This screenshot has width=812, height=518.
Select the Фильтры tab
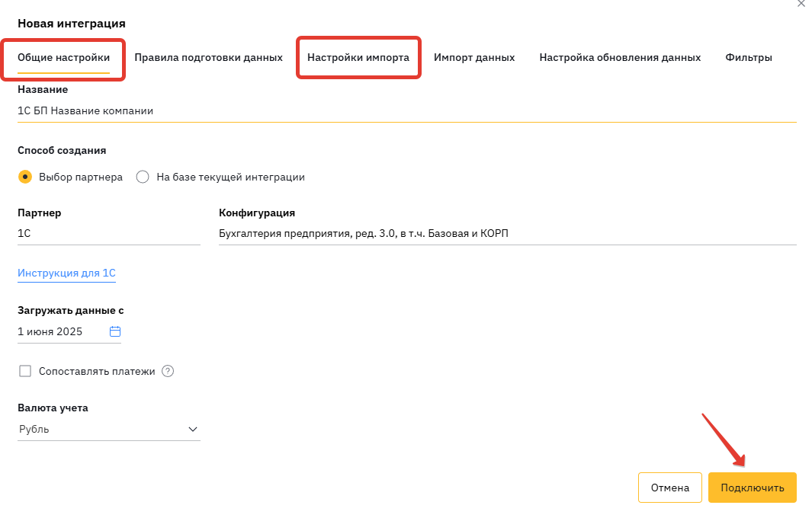click(749, 57)
